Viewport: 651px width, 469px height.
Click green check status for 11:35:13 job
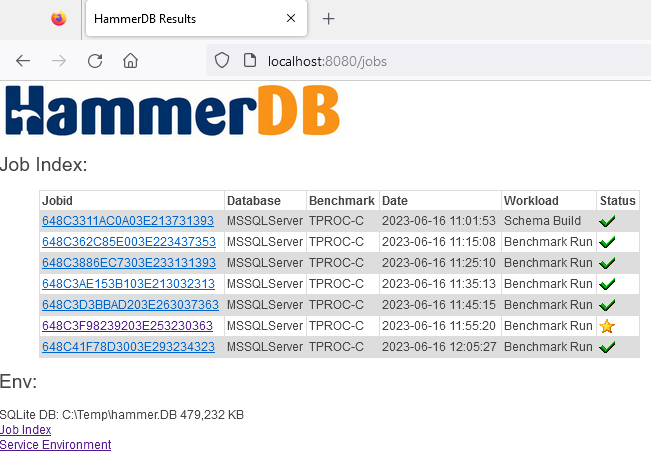(x=607, y=284)
